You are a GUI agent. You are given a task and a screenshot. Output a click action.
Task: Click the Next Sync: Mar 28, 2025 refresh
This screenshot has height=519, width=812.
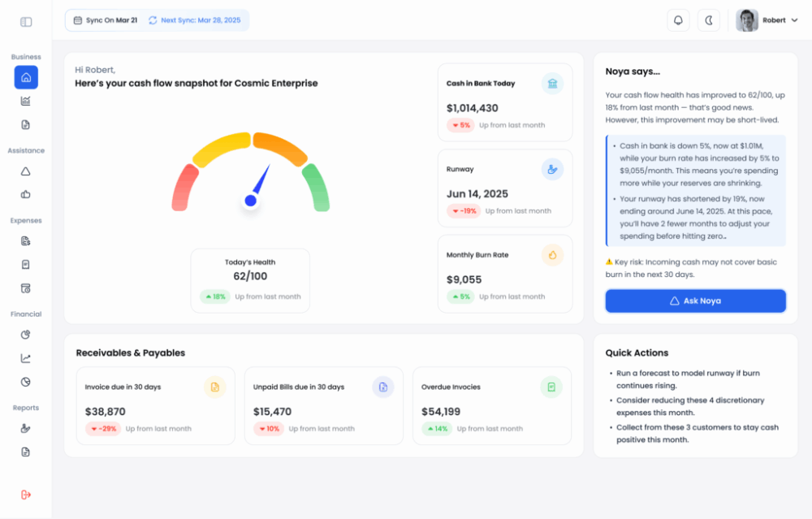coord(195,20)
